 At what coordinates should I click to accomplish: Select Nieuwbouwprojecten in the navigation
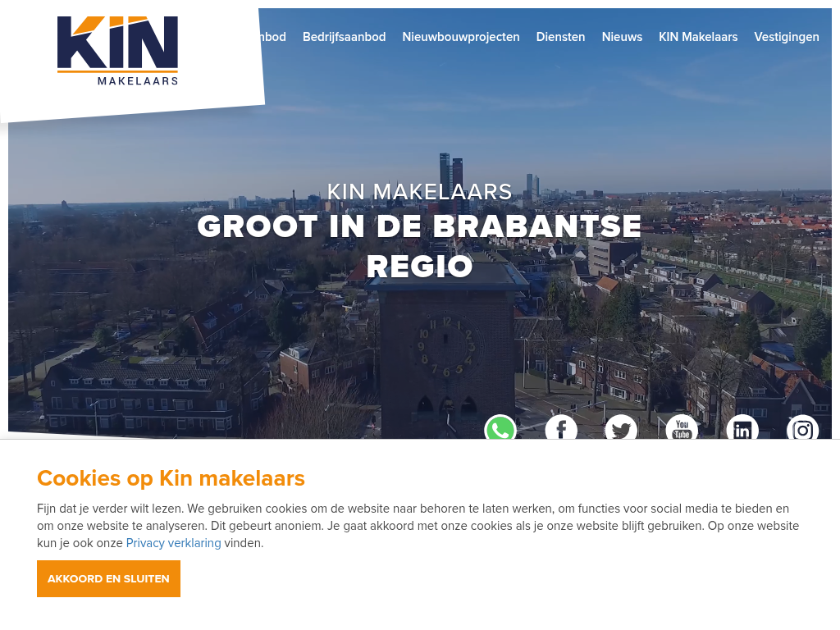(461, 37)
